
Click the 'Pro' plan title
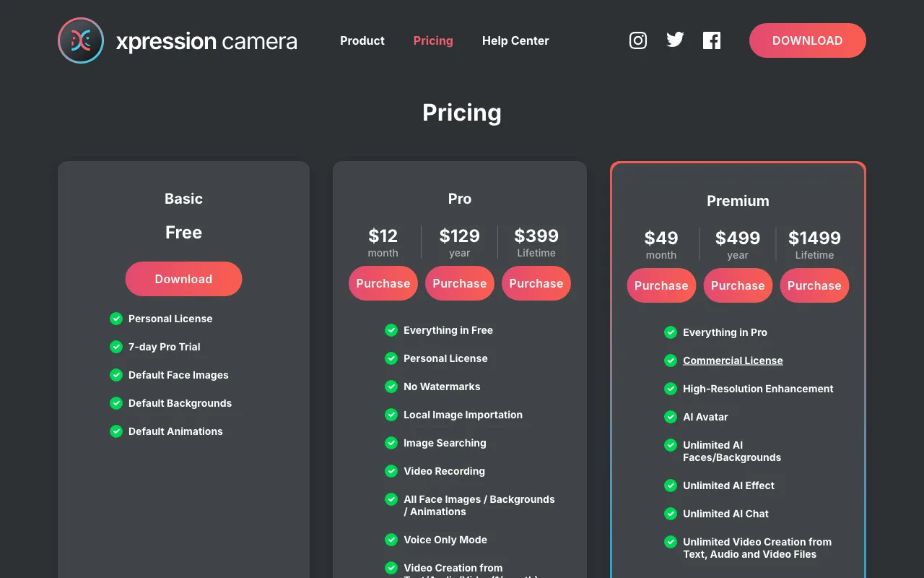[x=460, y=199]
